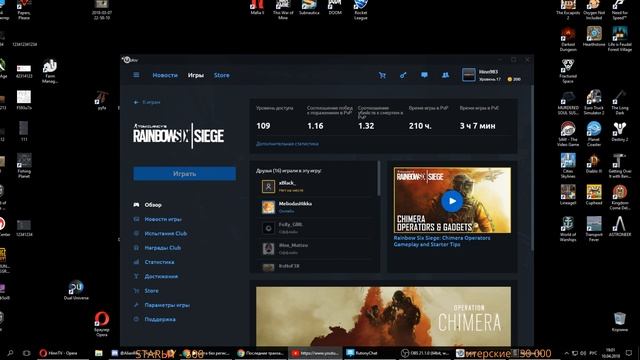
Task: Open Cuphead desktop shortcut
Action: (x=594, y=195)
